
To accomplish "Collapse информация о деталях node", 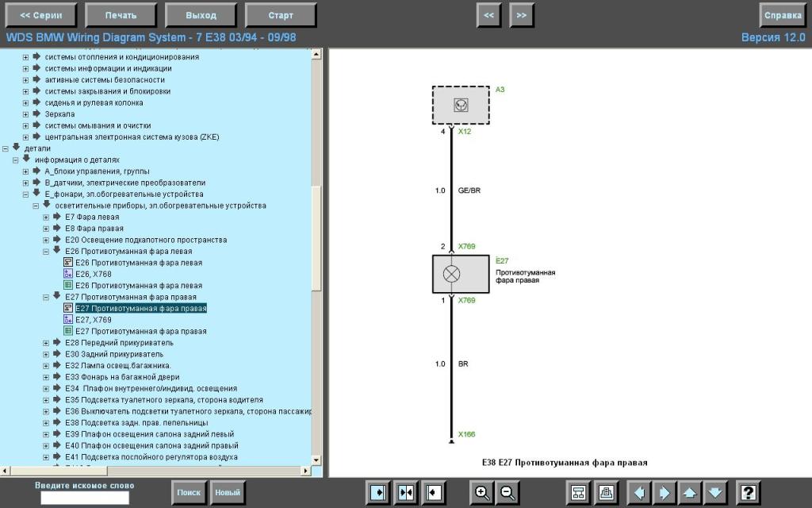I will [x=16, y=160].
